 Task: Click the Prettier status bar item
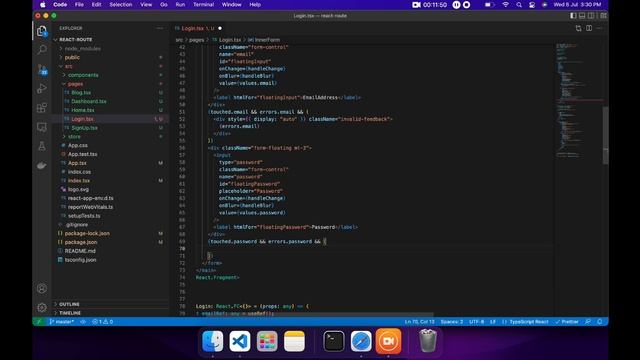pos(567,322)
